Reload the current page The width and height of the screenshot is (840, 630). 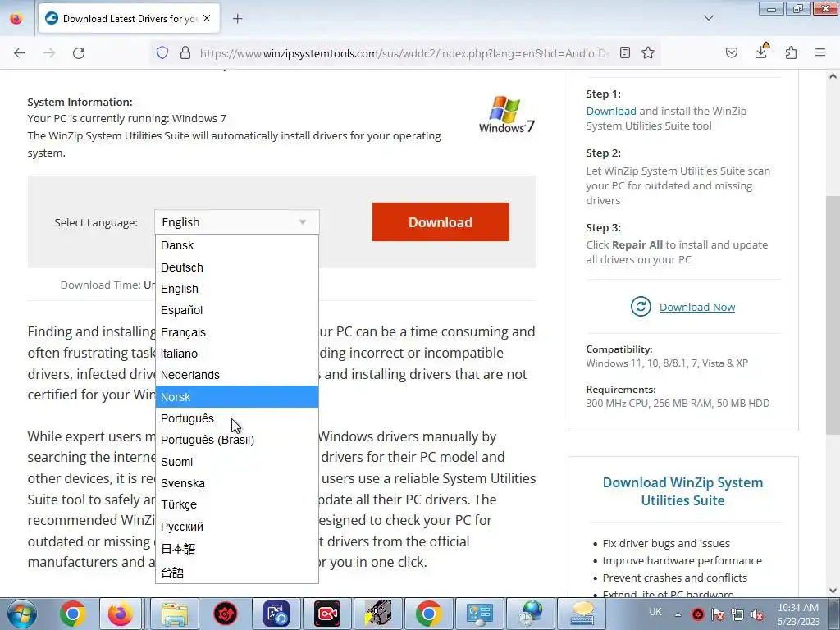click(x=79, y=53)
